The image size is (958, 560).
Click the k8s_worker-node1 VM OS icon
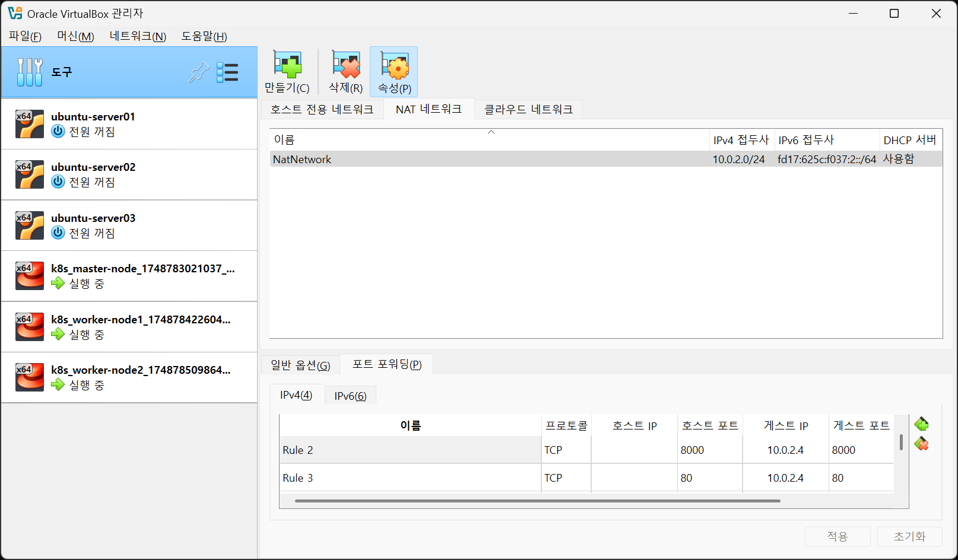point(30,327)
